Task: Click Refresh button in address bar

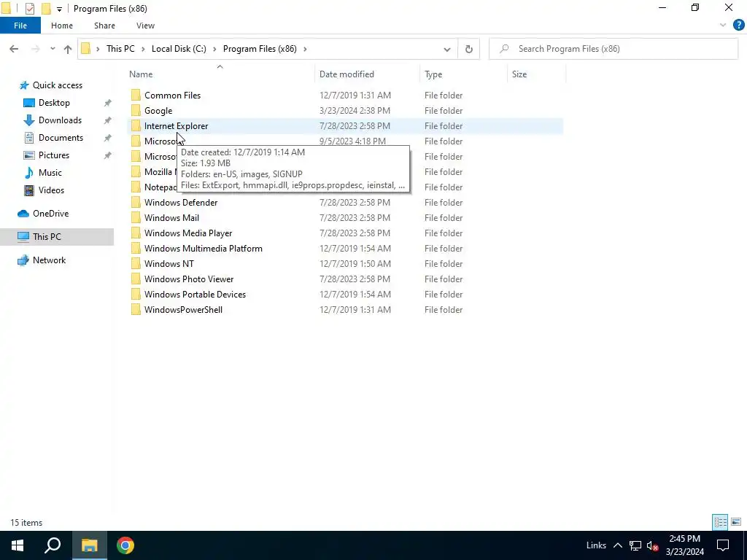Action: pos(469,49)
